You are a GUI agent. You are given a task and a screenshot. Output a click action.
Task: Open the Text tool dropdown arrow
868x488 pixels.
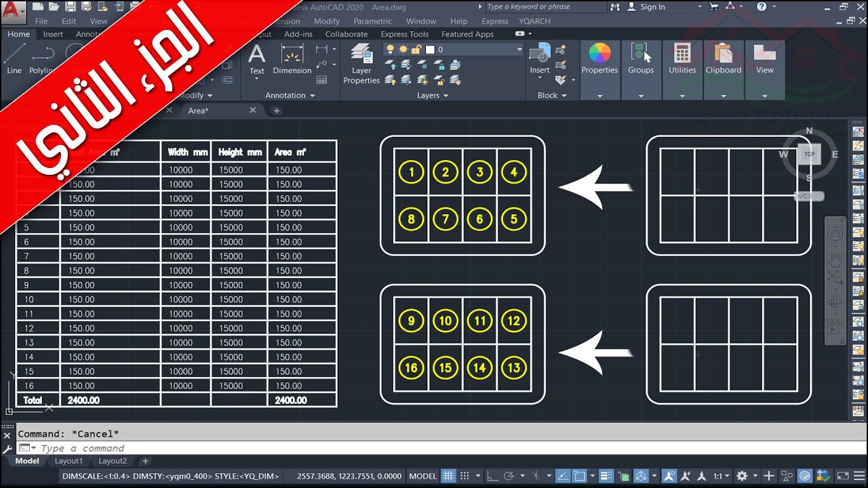coord(257,79)
